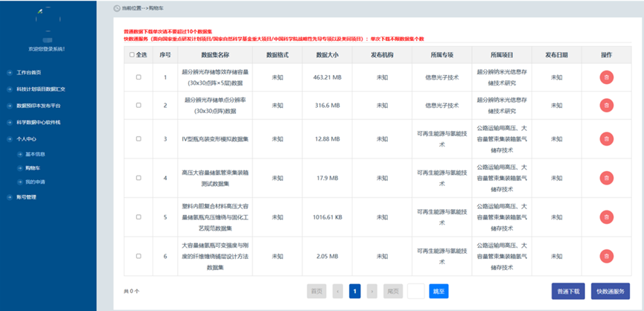Click red delete icon for row 2
This screenshot has width=644, height=311.
pyautogui.click(x=606, y=105)
